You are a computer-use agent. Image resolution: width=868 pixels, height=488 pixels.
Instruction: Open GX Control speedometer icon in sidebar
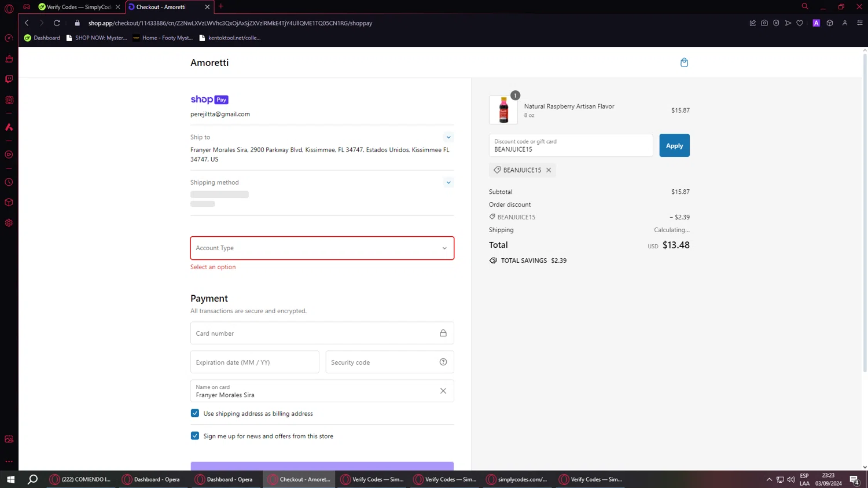coord(9,38)
